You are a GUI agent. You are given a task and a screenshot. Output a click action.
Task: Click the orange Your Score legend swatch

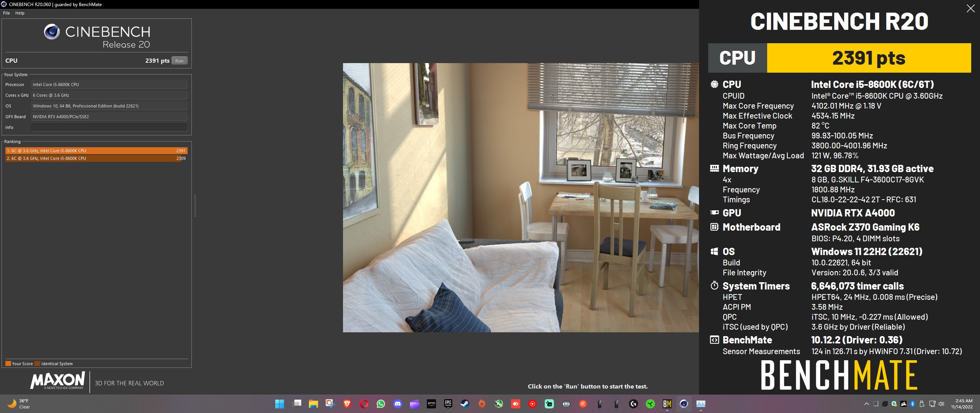click(8, 364)
